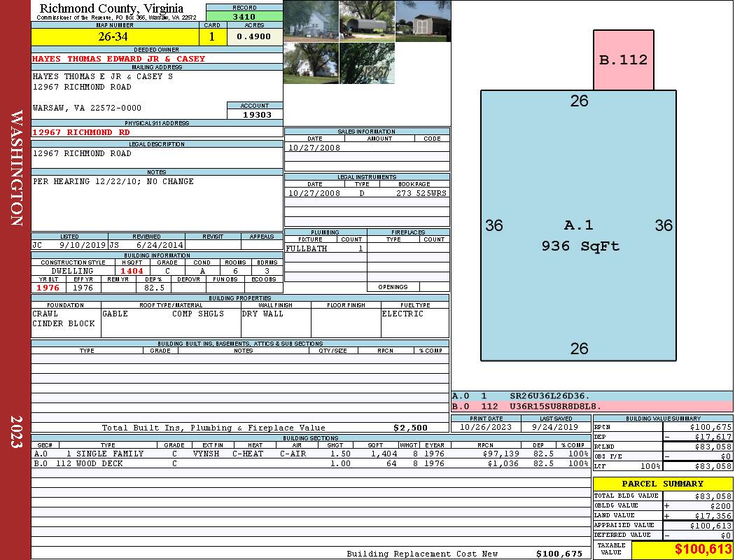Click the red deeded owner name
This screenshot has height=560, width=735.
pos(119,59)
